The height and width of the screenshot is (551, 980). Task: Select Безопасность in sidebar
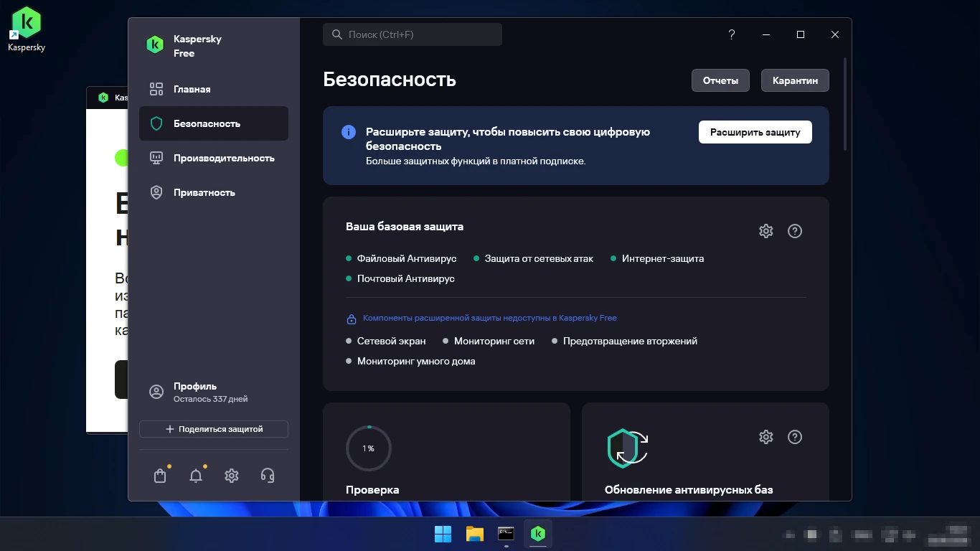pyautogui.click(x=214, y=123)
